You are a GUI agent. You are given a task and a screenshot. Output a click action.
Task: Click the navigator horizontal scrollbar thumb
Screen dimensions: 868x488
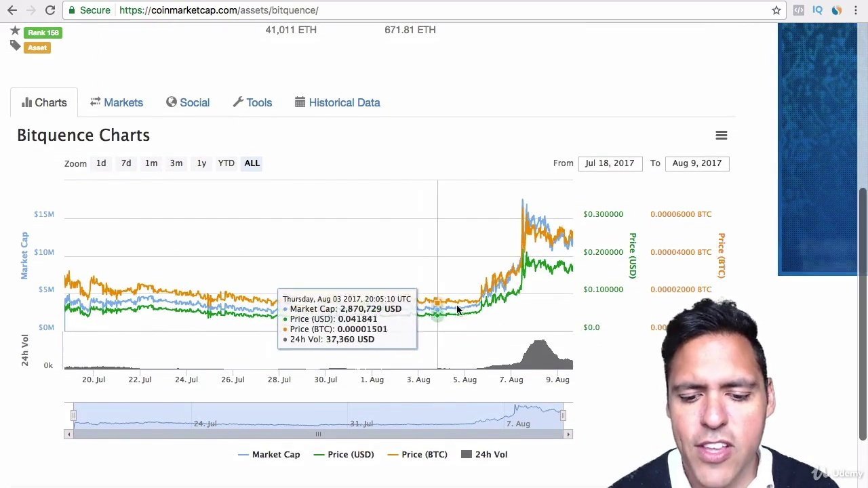point(318,434)
